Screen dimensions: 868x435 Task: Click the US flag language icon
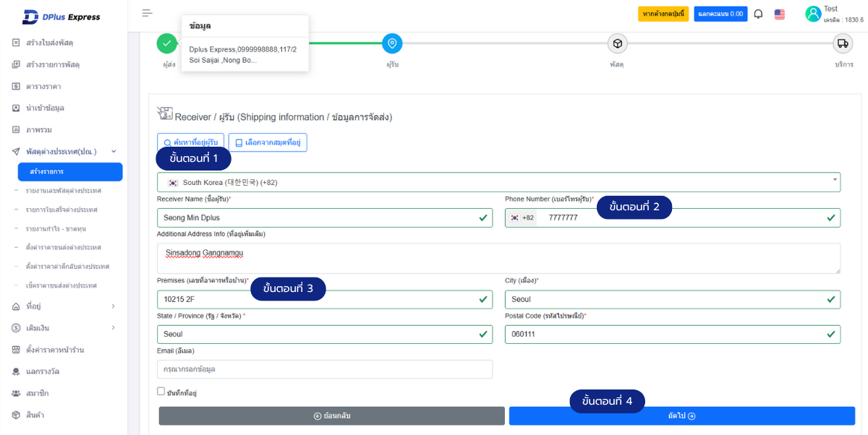tap(780, 14)
